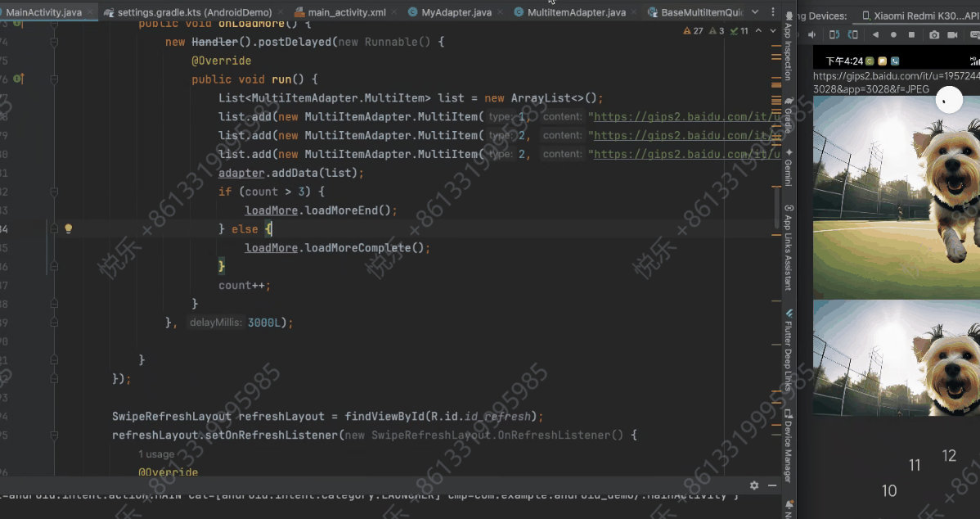Open the Flutter Deep Links panel
The height and width of the screenshot is (519, 980).
(789, 350)
